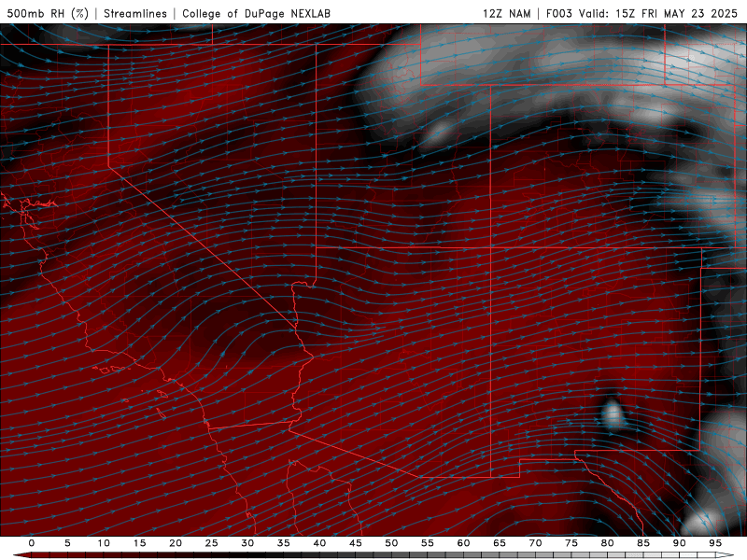The width and height of the screenshot is (747, 560).
Task: Click the "20" value on color scale
Action: click(176, 543)
